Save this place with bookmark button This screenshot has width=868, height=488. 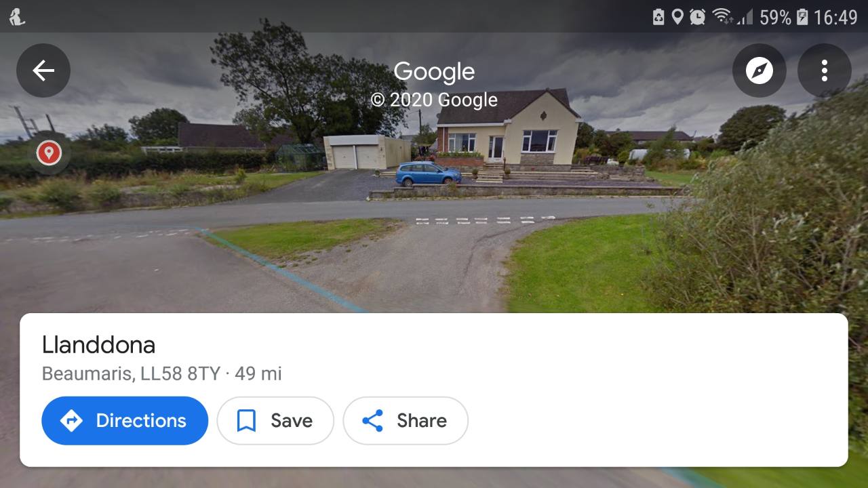pos(275,421)
